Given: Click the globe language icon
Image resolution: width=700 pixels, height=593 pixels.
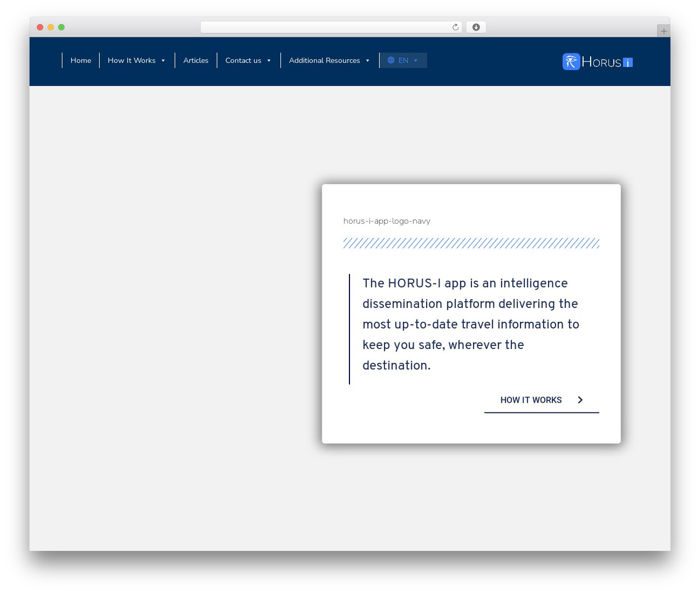Looking at the screenshot, I should (391, 60).
